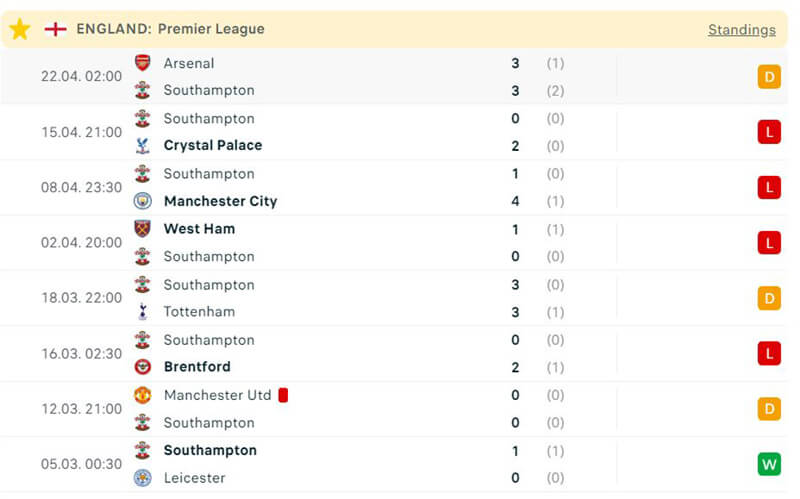
Task: Click the Brentford club crest
Action: (x=143, y=367)
